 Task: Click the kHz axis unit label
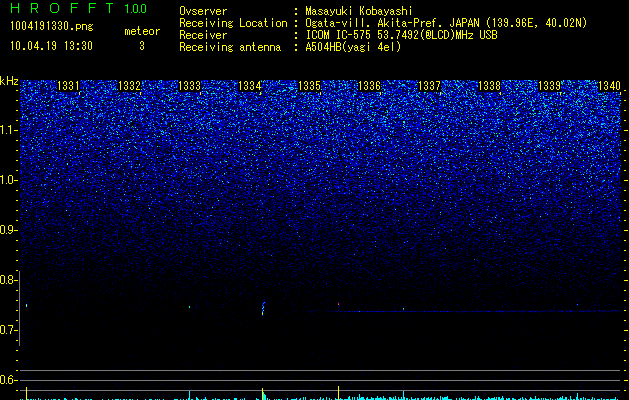coord(9,81)
